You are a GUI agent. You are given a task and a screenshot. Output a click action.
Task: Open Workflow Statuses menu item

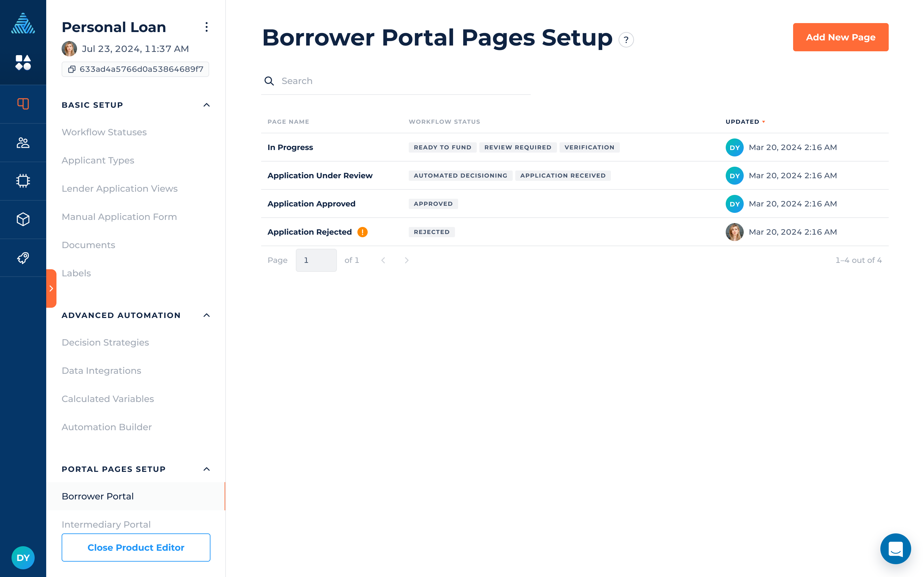pyautogui.click(x=104, y=132)
